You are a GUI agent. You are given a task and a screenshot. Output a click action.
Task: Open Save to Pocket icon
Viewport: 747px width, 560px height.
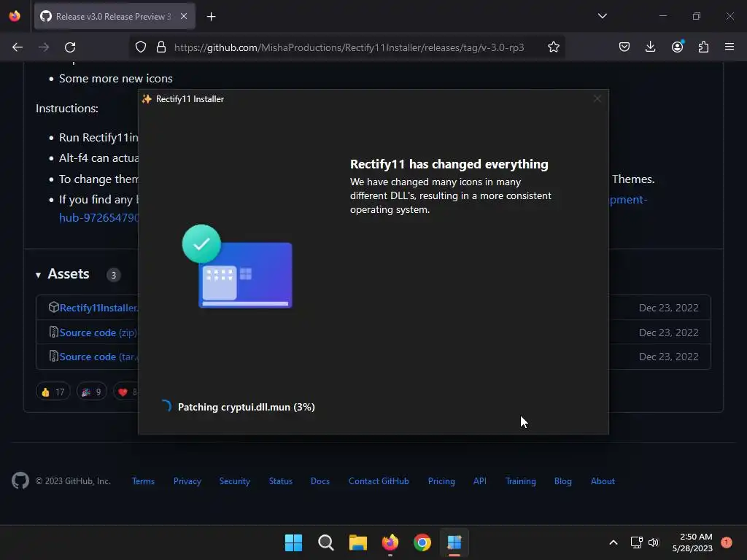(624, 47)
